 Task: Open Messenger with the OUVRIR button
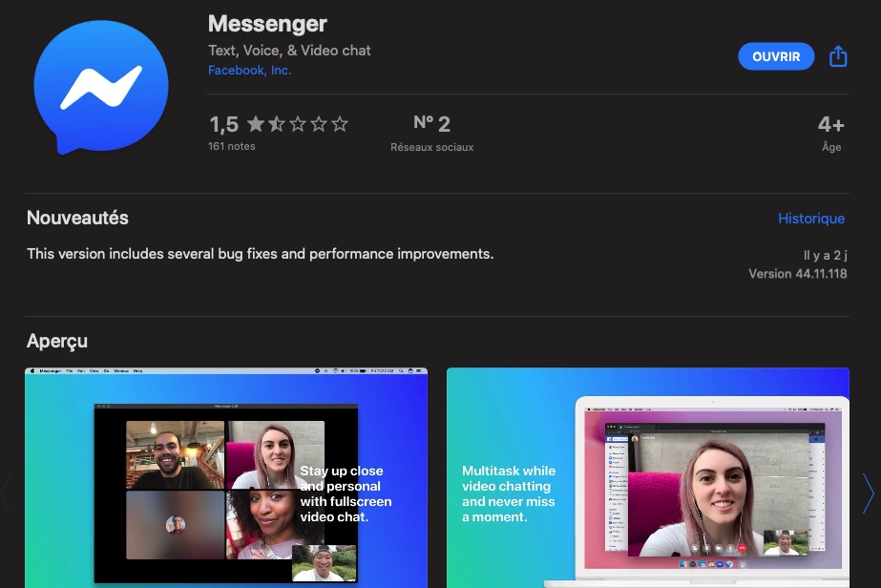(x=776, y=56)
